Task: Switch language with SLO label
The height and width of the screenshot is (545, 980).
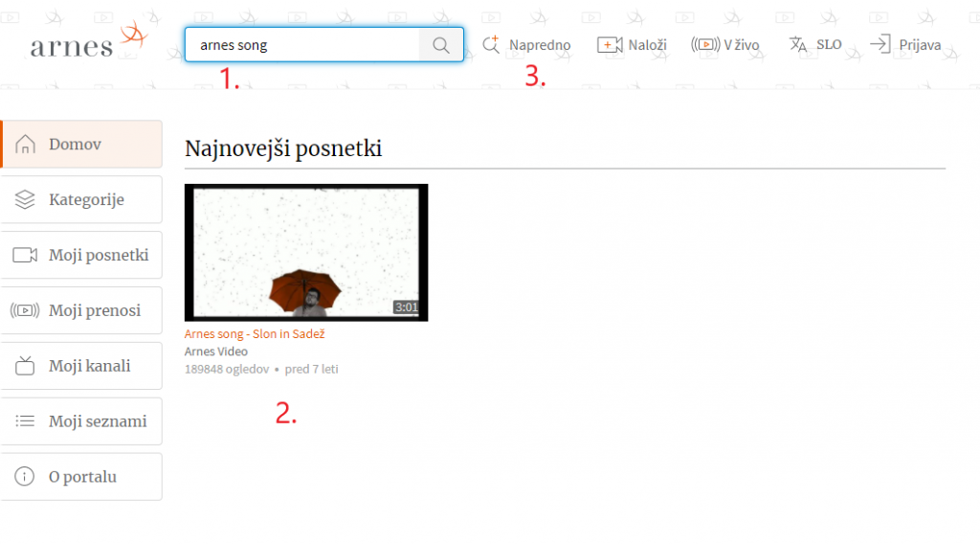Action: (829, 44)
